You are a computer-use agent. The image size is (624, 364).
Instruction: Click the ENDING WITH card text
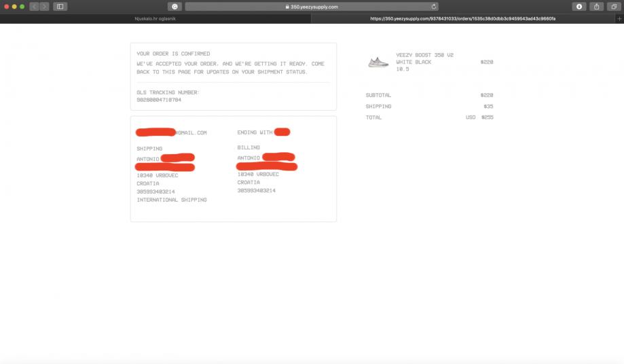click(255, 132)
